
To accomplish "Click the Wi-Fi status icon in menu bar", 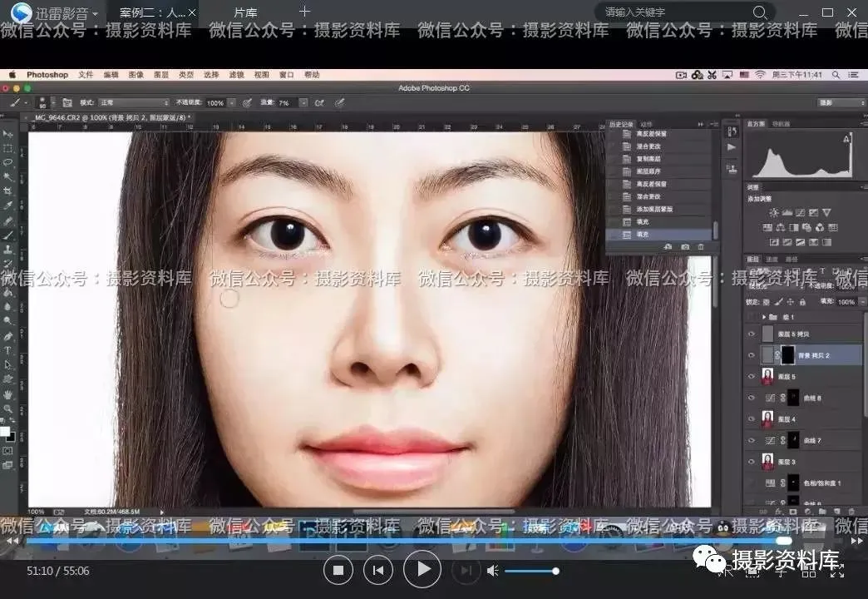I will (x=760, y=75).
